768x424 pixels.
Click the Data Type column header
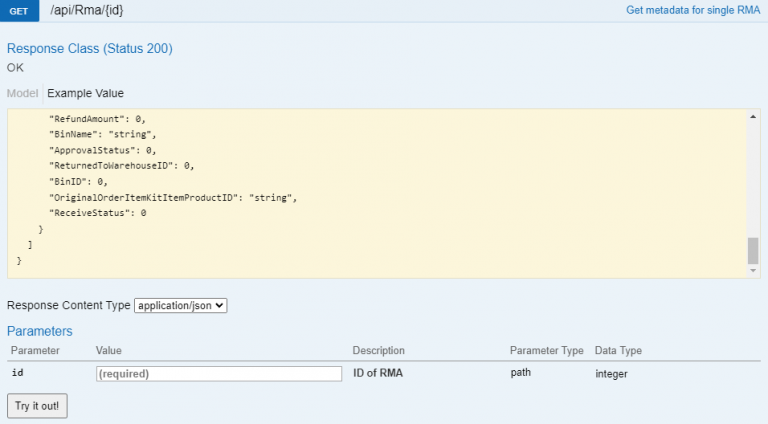coord(618,351)
